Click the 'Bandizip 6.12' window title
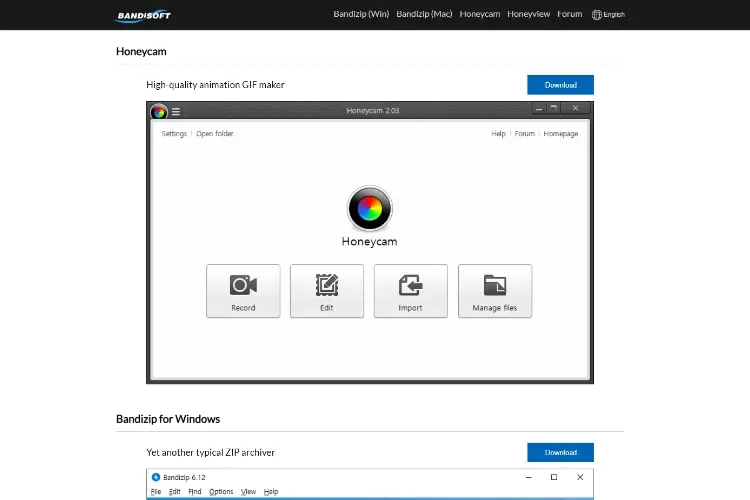This screenshot has width=750, height=500. (184, 477)
